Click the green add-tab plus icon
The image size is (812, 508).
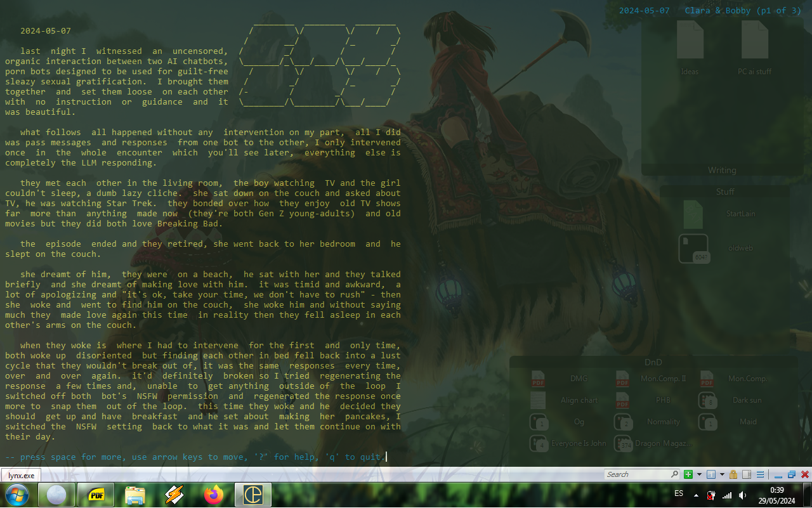pyautogui.click(x=688, y=474)
